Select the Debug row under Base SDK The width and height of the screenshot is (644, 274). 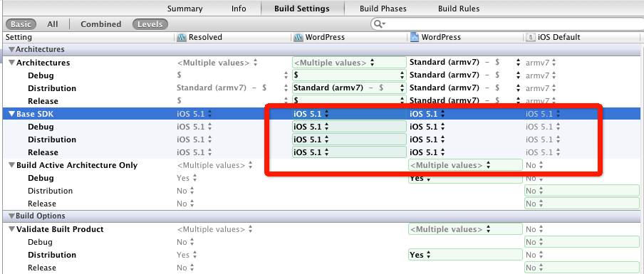pyautogui.click(x=41, y=127)
